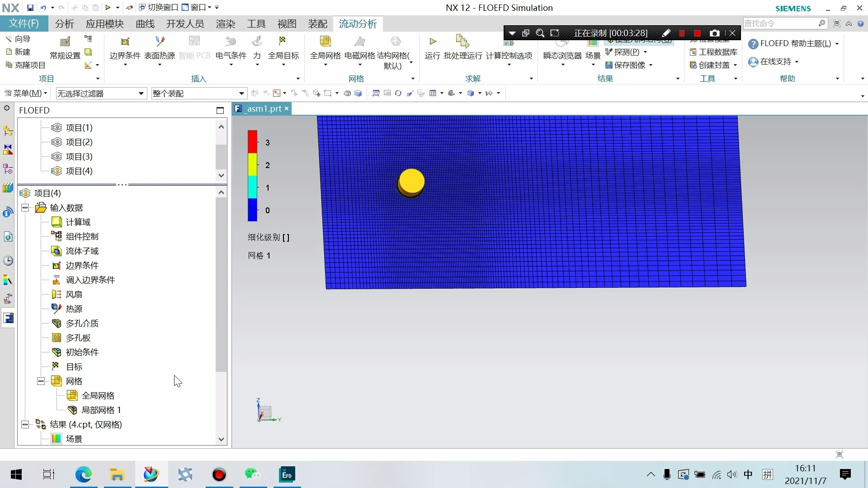
Task: Click the red segment of the legend colorbar
Action: (252, 142)
